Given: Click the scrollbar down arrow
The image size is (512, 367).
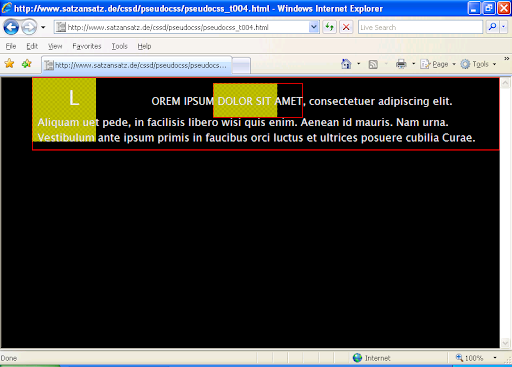Looking at the screenshot, I should pyautogui.click(x=505, y=343).
